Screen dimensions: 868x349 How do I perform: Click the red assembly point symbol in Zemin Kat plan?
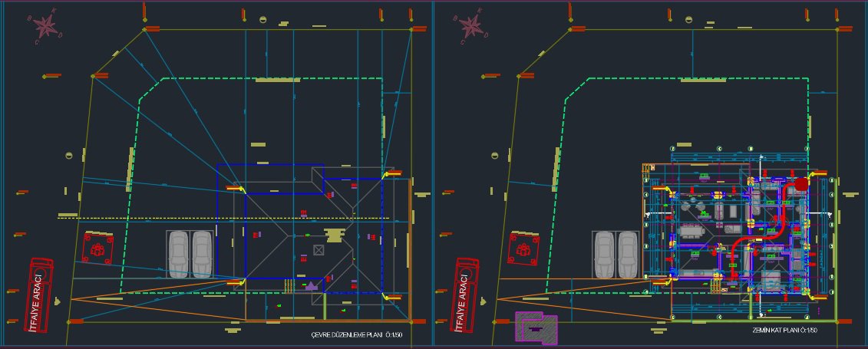[x=524, y=248]
